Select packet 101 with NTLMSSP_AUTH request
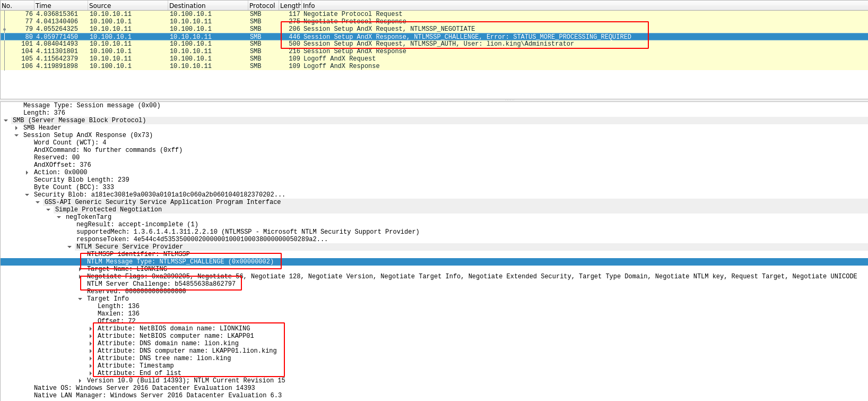Image resolution: width=868 pixels, height=401 pixels. tap(438, 44)
